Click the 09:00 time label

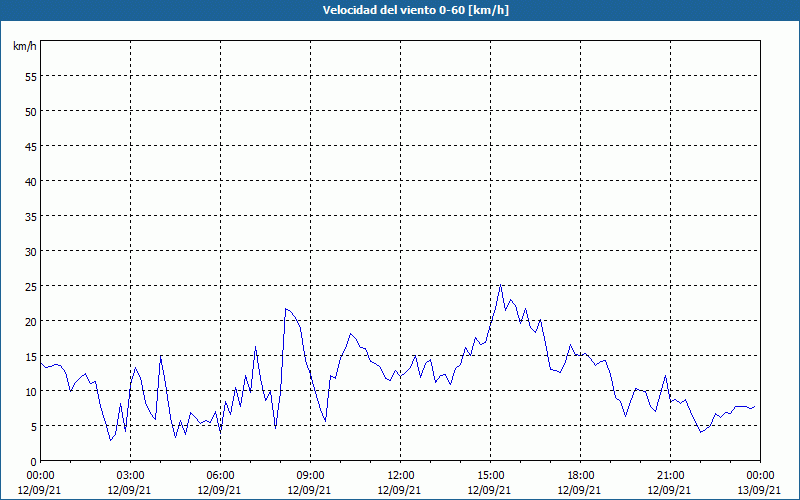(x=310, y=476)
